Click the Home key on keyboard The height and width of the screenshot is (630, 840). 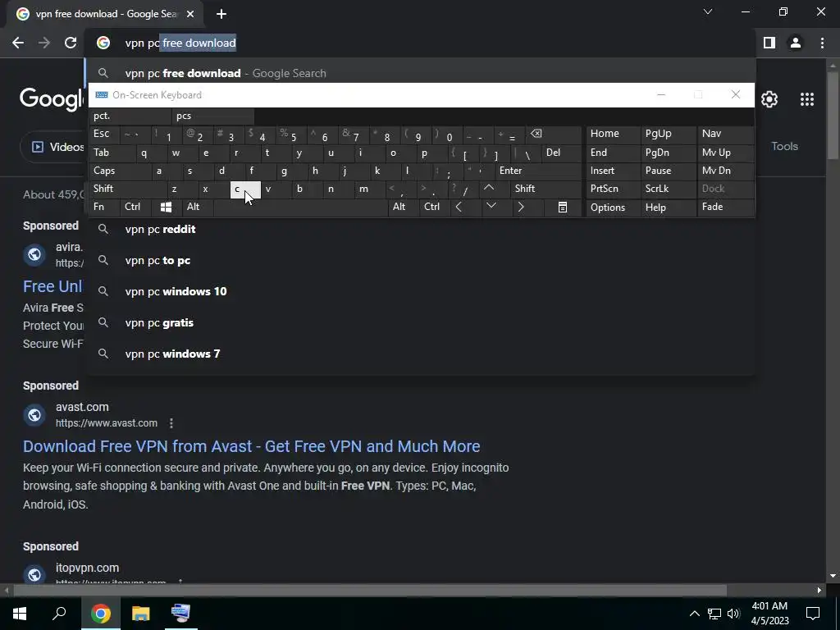[613, 134]
